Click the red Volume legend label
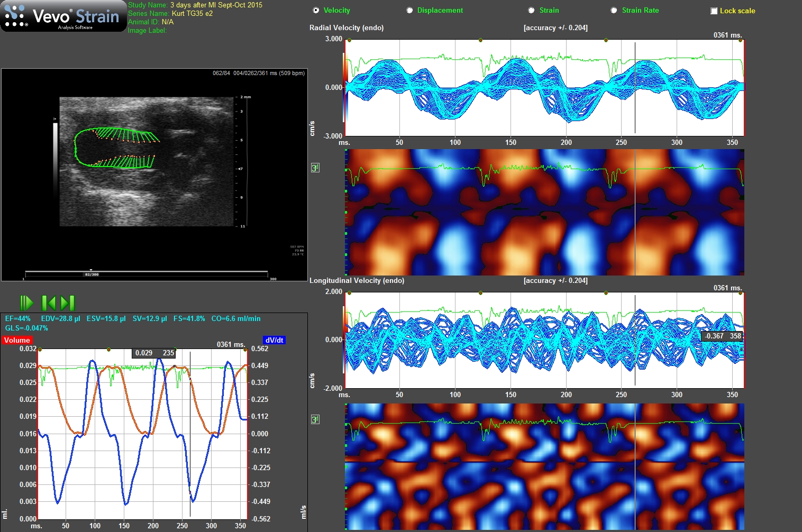Image resolution: width=802 pixels, height=532 pixels. point(17,340)
